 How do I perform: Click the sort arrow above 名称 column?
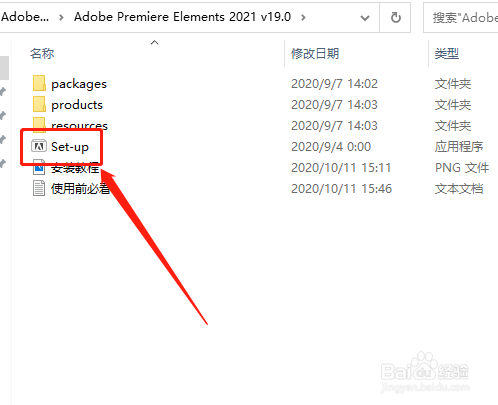coord(154,42)
